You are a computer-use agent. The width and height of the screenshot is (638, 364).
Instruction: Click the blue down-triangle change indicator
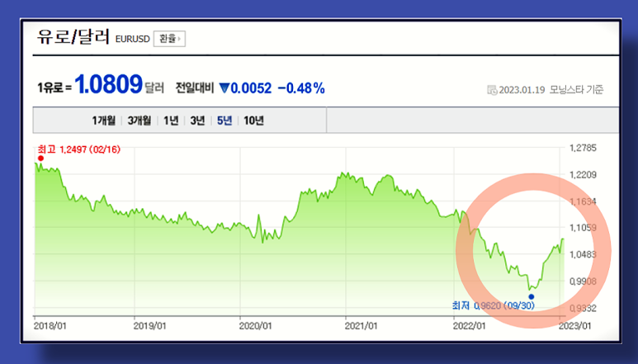[x=224, y=87]
